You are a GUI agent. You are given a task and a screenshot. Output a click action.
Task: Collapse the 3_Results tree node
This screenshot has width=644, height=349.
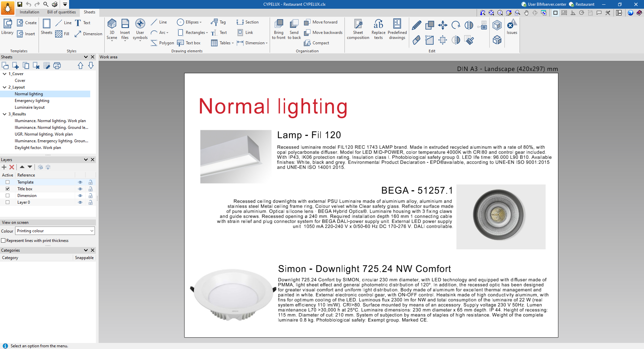pyautogui.click(x=4, y=114)
